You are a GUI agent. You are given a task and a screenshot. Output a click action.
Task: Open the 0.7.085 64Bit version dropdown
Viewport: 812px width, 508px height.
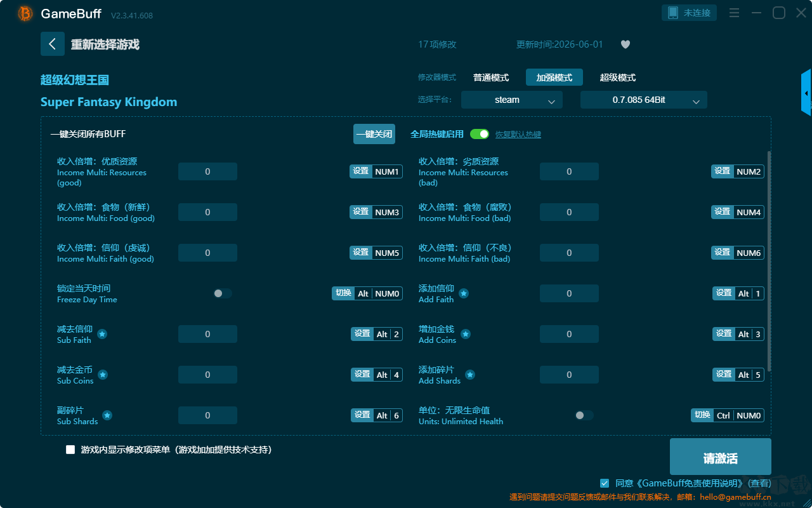tap(644, 100)
